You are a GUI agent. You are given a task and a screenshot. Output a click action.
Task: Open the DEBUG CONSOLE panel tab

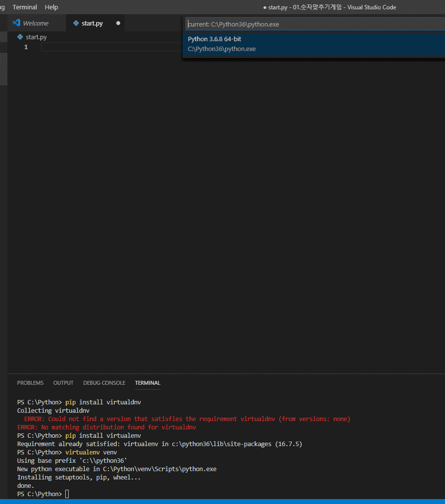click(x=104, y=383)
